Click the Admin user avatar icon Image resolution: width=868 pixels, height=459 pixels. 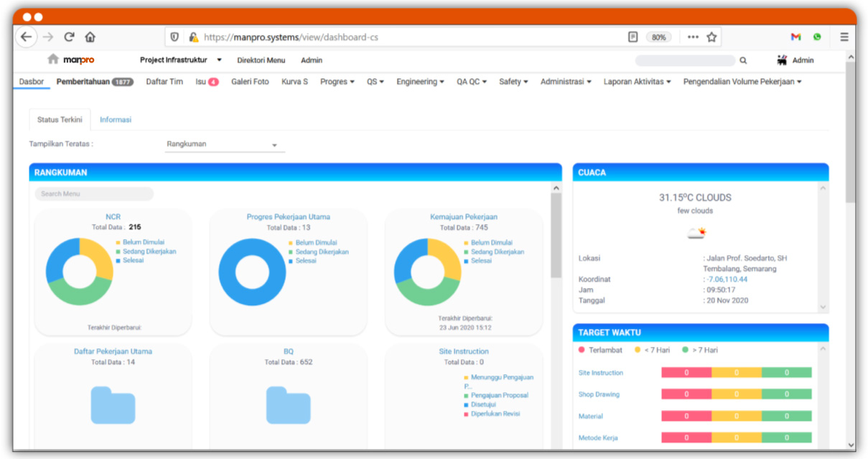(782, 60)
